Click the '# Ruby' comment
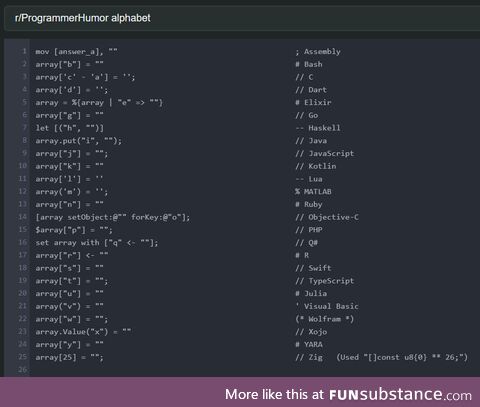The width and height of the screenshot is (480, 407). pos(309,204)
